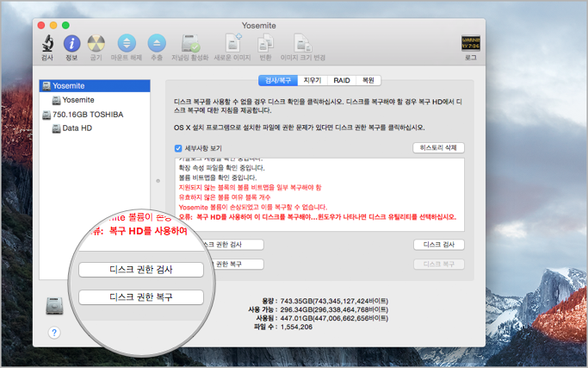The image size is (588, 368).
Task: Click the 마운트 해제 unmount icon
Action: [x=127, y=44]
